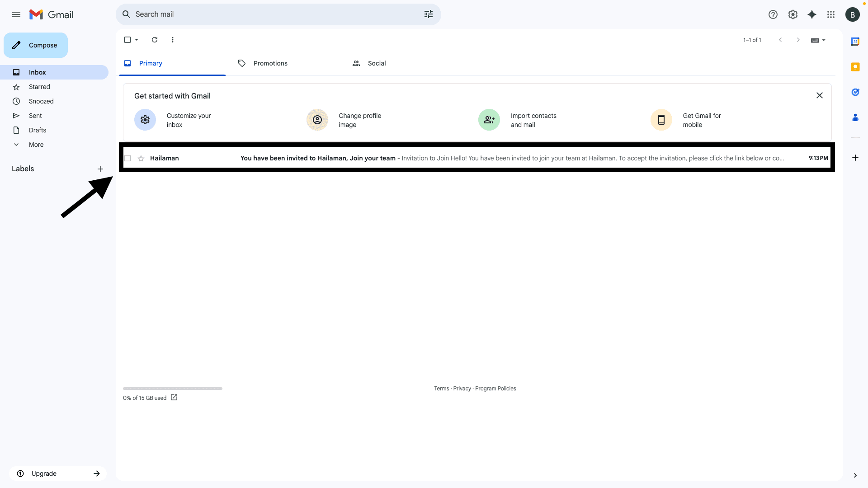Expand More in the left sidebar
This screenshot has width=868, height=488.
pos(36,145)
